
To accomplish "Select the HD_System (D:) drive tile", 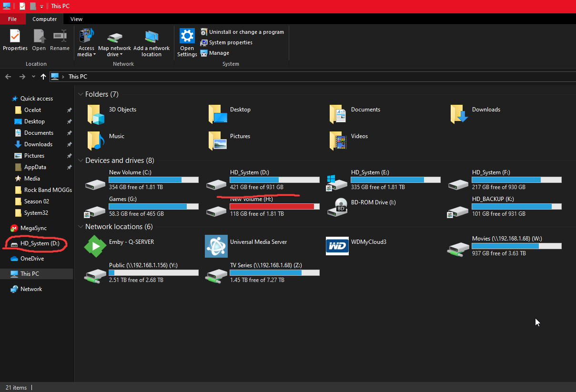I will coord(263,180).
